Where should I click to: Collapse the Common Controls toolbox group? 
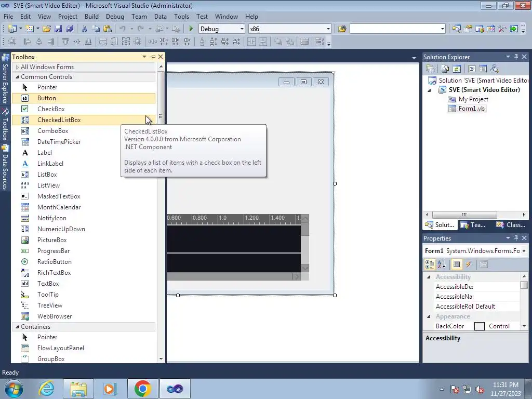[17, 77]
